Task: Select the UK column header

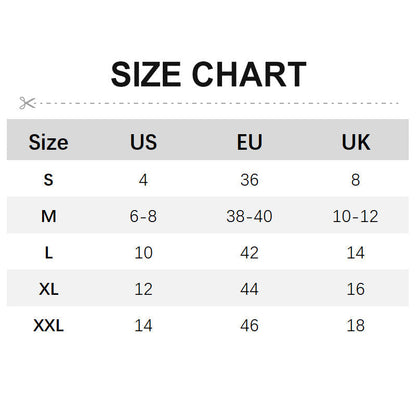Action: (x=356, y=142)
